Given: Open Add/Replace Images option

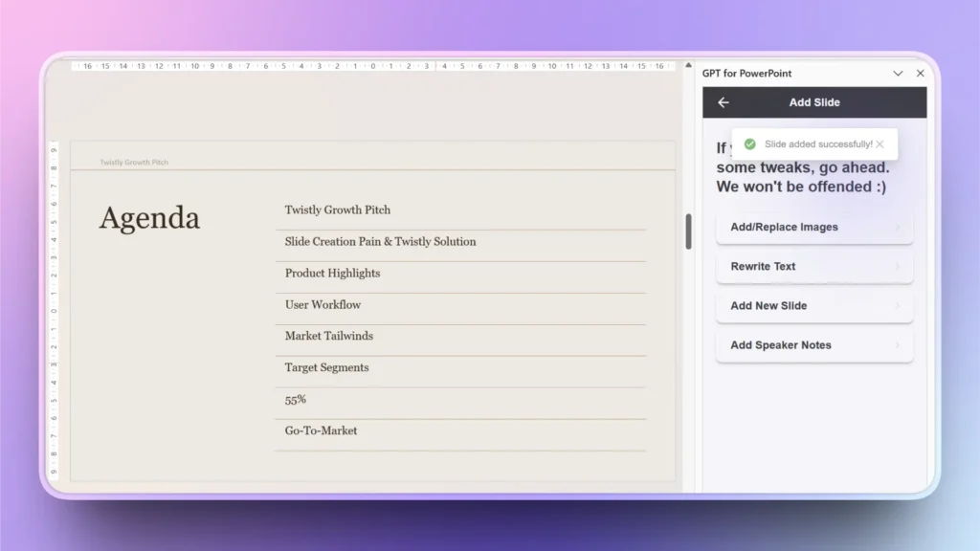Looking at the screenshot, I should [814, 228].
